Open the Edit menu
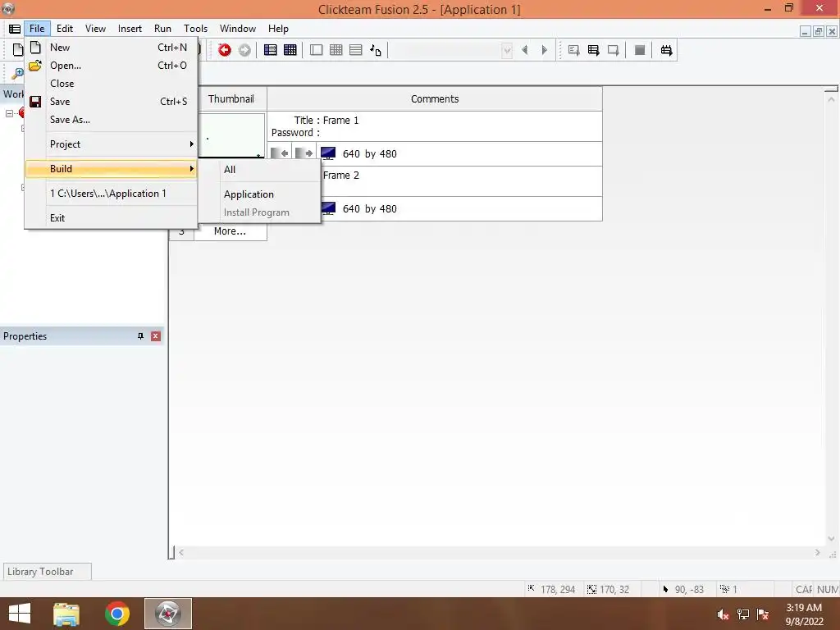Viewport: 840px width, 630px height. [x=65, y=29]
